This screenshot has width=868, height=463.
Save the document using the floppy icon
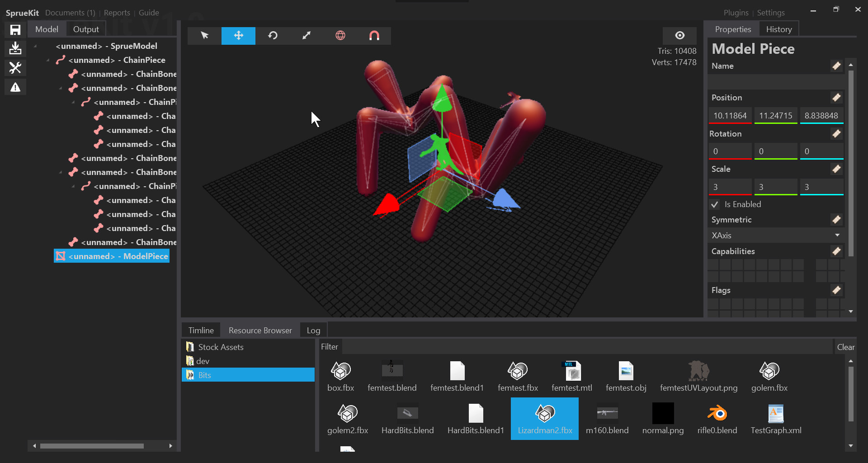pos(15,29)
